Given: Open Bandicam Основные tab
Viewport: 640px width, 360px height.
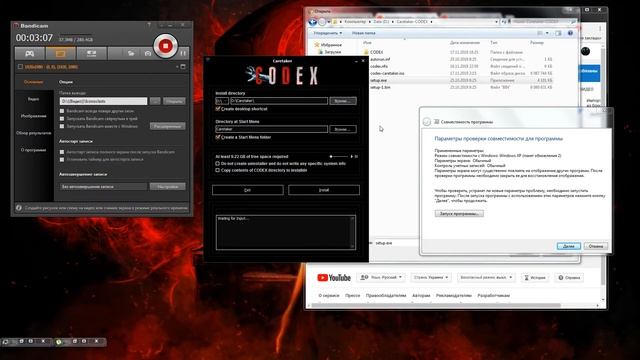Looking at the screenshot, I should [x=33, y=82].
